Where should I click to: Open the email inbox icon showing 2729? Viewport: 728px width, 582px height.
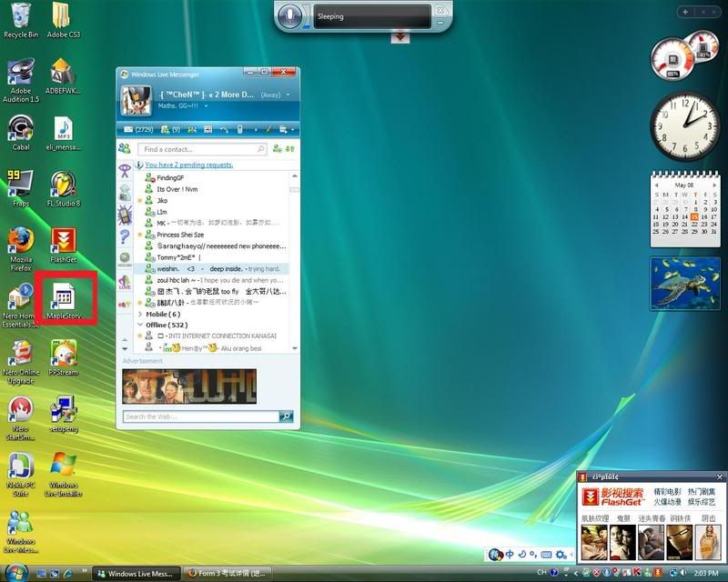129,130
